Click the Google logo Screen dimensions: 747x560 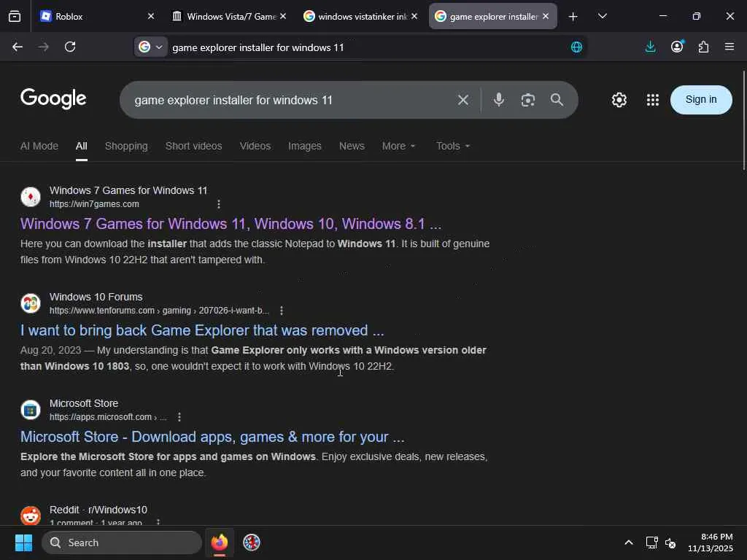(53, 98)
